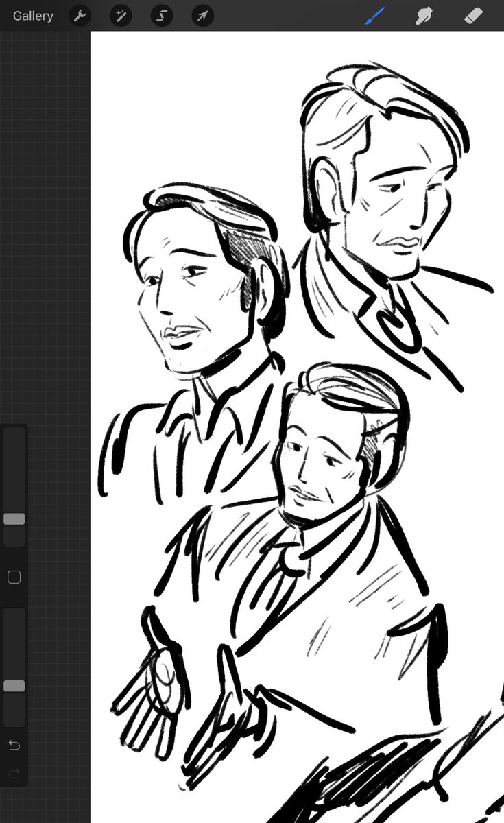
Task: Activate the Selection S-shaped tool
Action: [162, 16]
